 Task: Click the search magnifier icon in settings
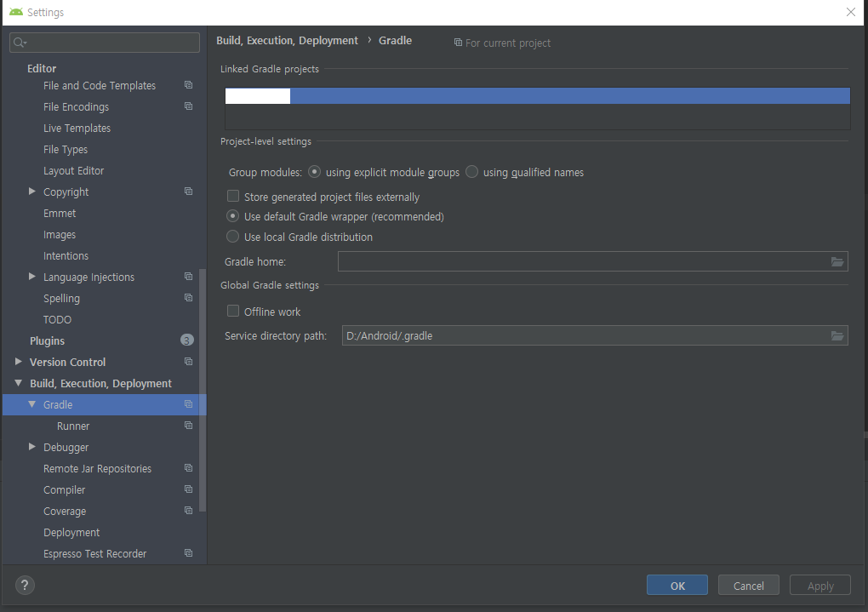20,43
